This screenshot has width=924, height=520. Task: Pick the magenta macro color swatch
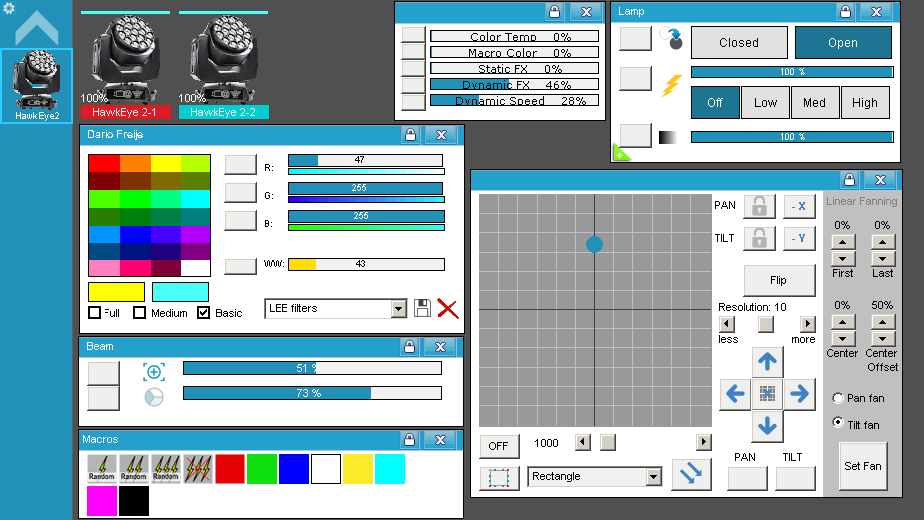(101, 501)
